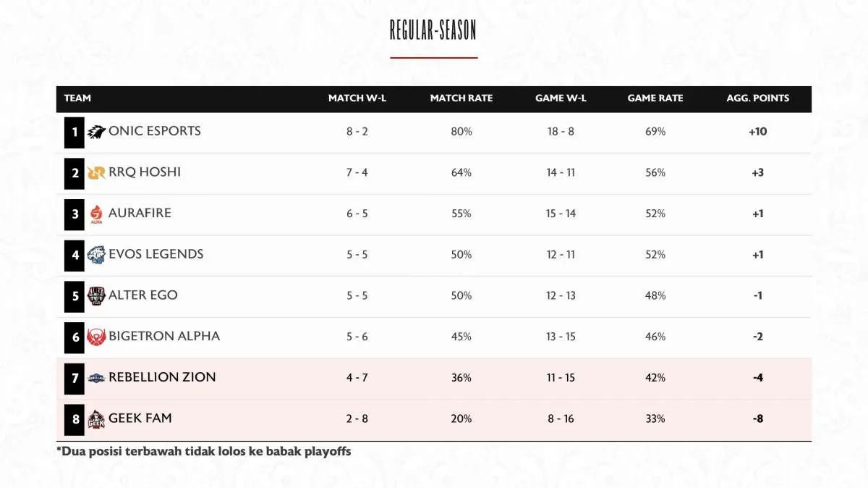
Task: Select the rank 1 number badge
Action: [x=74, y=132]
